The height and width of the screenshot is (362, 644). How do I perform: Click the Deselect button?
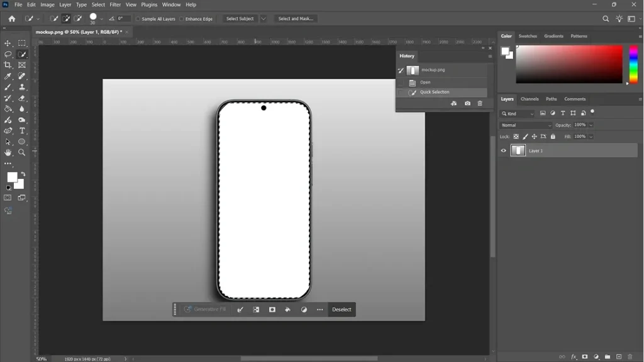[341, 309]
